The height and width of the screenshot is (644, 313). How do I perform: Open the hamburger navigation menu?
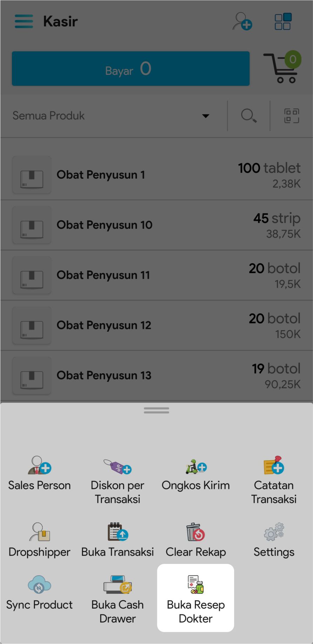(24, 21)
